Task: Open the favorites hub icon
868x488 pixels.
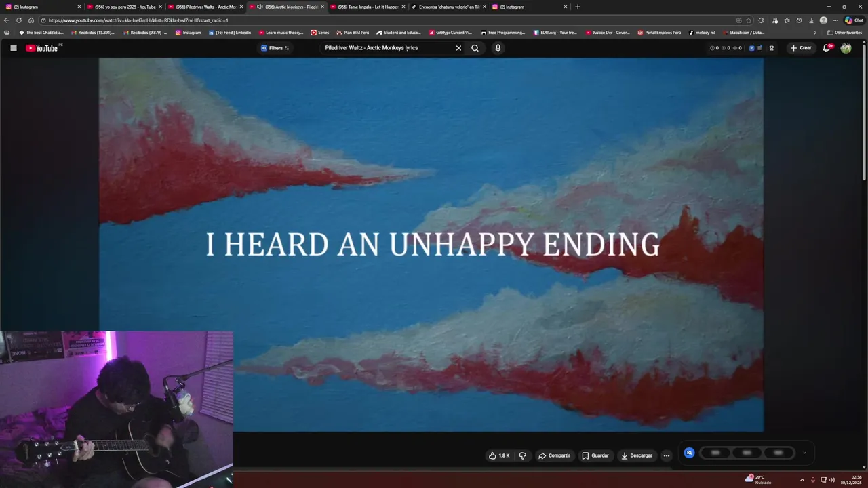Action: pos(787,20)
